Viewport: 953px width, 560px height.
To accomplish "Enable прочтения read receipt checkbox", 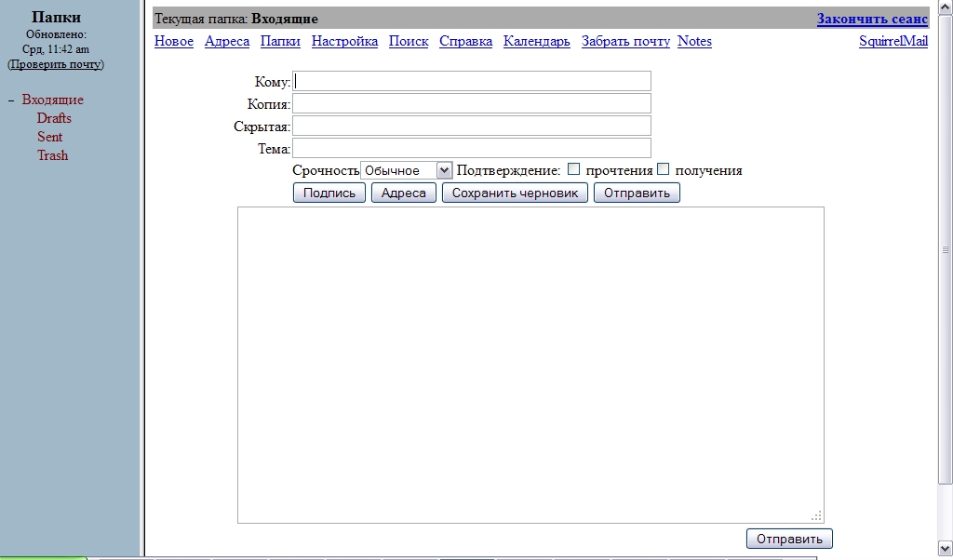I will [573, 169].
